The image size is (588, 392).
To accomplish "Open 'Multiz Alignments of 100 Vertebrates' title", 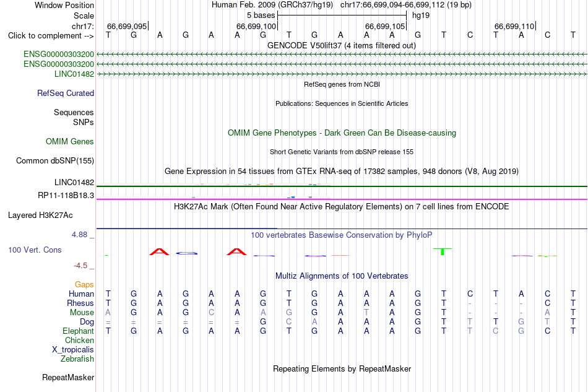I will click(342, 276).
